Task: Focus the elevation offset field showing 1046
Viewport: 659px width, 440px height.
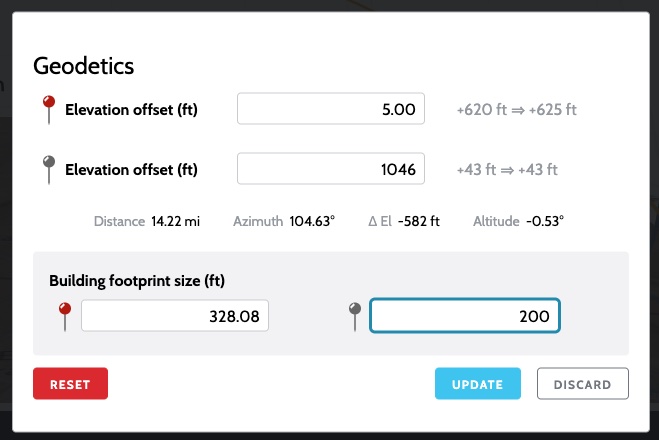Action: (x=330, y=169)
